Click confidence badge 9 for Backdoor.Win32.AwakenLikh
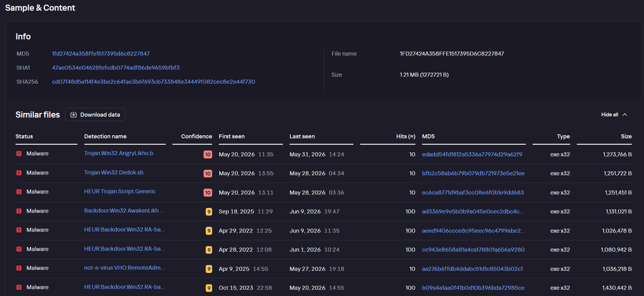The image size is (644, 296). point(209,212)
